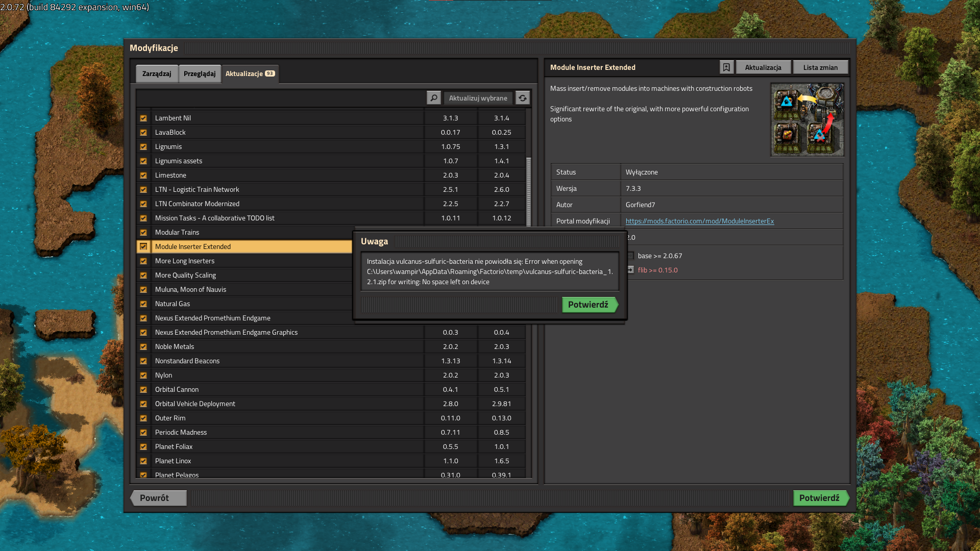
Task: Click the Powrót back button
Action: (158, 498)
